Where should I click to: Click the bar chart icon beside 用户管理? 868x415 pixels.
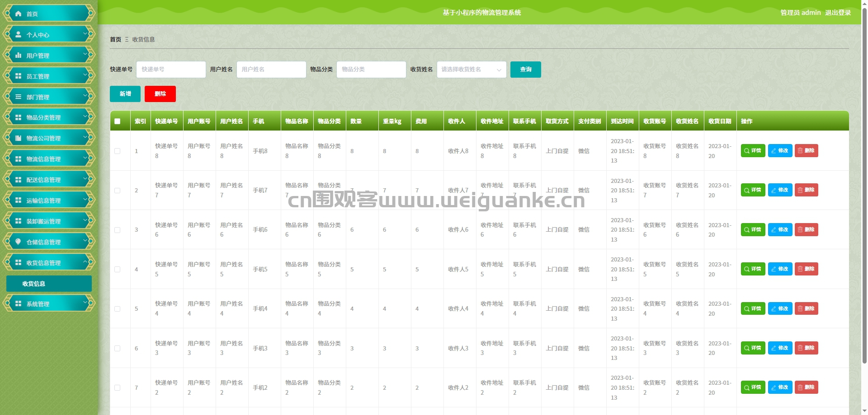tap(18, 55)
